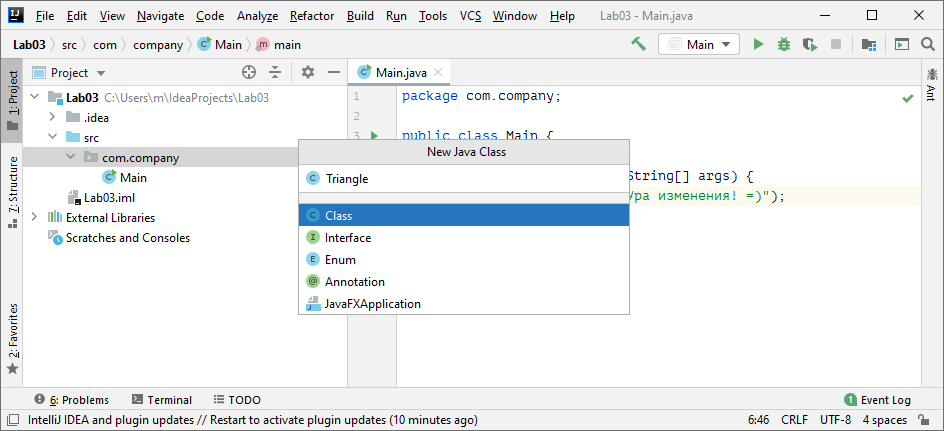944x431 pixels.
Task: Open the TODO tool window
Action: click(x=237, y=400)
